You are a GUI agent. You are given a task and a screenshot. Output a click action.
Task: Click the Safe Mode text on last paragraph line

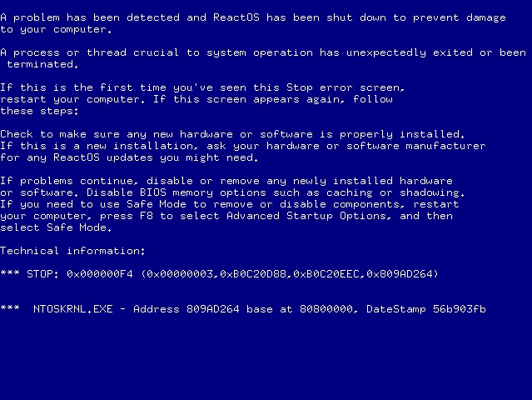[x=77, y=227]
